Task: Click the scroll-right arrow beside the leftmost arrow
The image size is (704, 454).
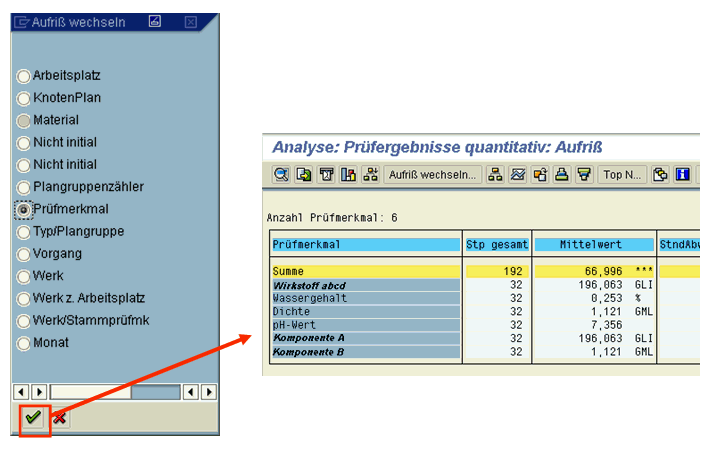Action: click(x=40, y=392)
